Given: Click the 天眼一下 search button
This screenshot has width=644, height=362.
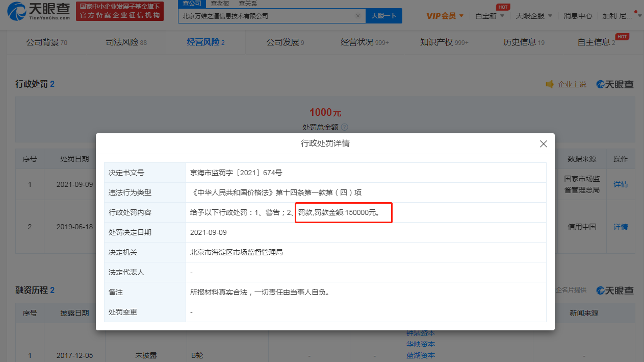Looking at the screenshot, I should (383, 16).
